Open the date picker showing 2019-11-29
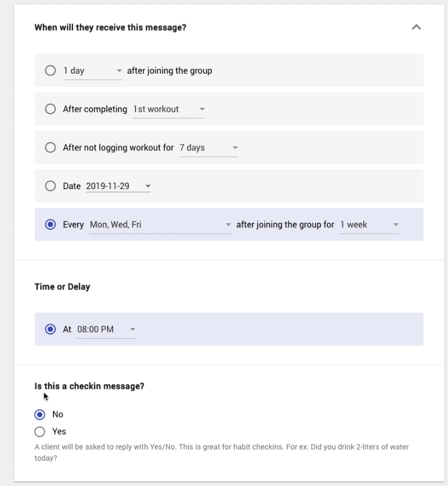The height and width of the screenshot is (486, 448). pos(118,186)
